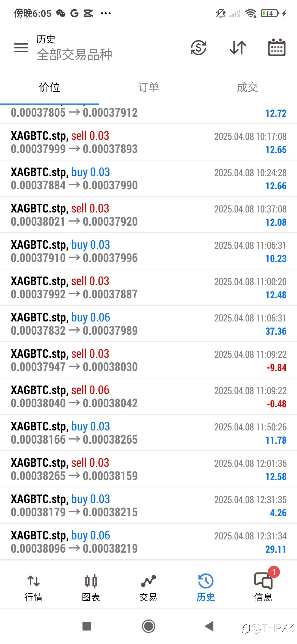The image size is (297, 644).
Task: Open buy 0.03 trade with profit 10.23
Action: [148, 251]
